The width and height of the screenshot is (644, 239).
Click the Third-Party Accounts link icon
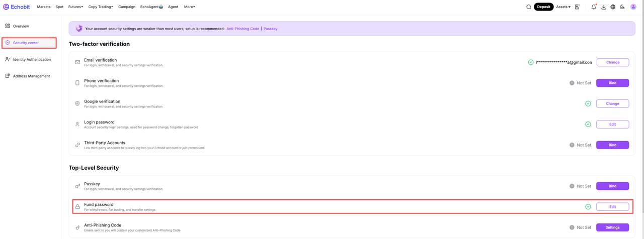(x=77, y=145)
